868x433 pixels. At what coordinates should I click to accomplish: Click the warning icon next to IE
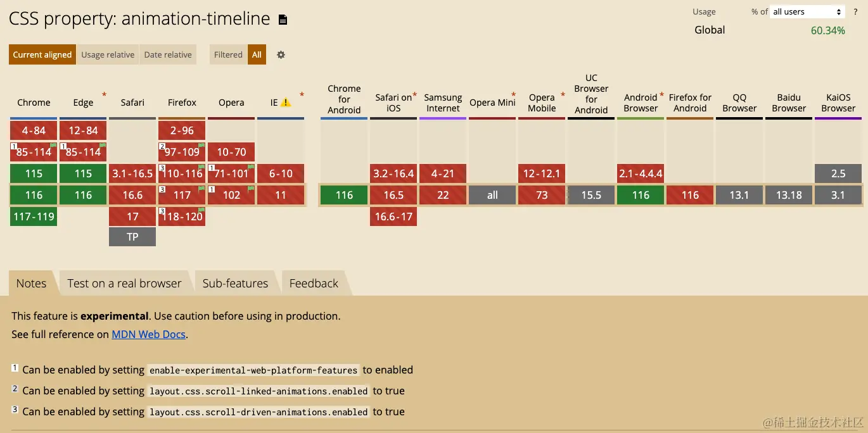[286, 103]
